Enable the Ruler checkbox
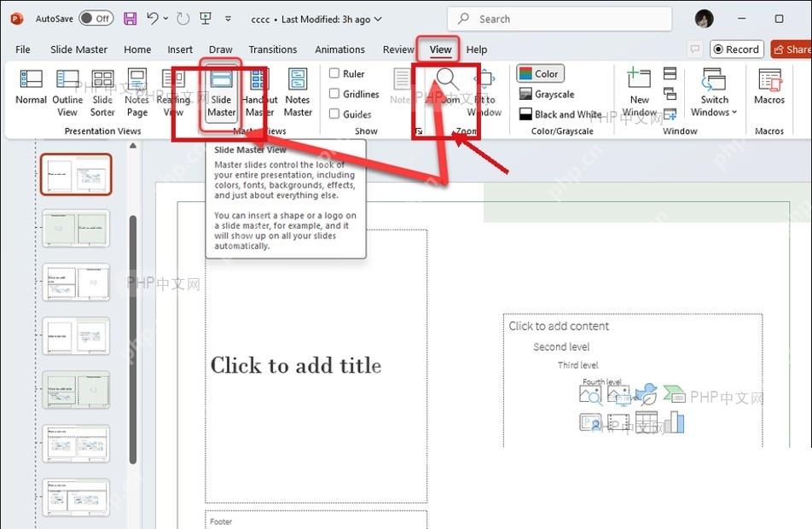 (334, 73)
